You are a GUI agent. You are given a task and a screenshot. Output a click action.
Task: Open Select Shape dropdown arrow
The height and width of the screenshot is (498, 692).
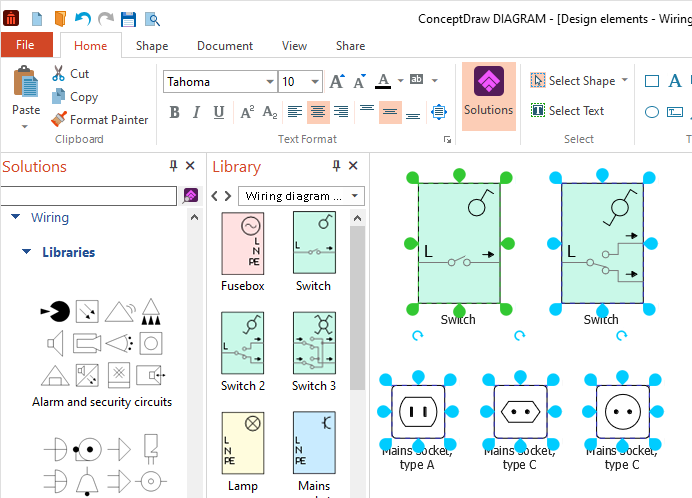click(x=624, y=80)
